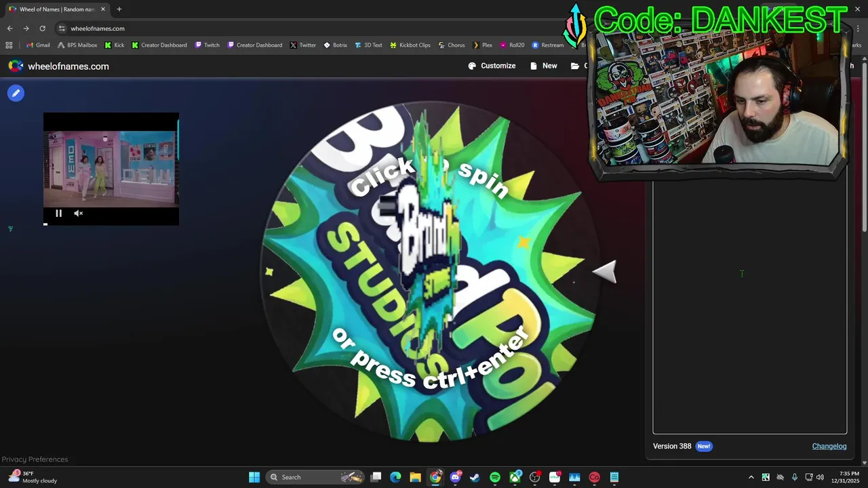View site information icon in address bar

pyautogui.click(x=62, y=28)
